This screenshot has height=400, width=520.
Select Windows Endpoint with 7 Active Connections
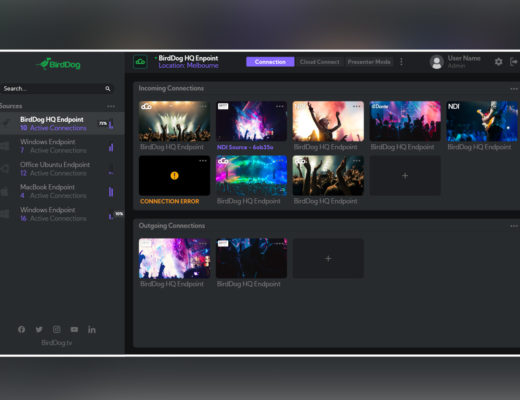pyautogui.click(x=62, y=146)
